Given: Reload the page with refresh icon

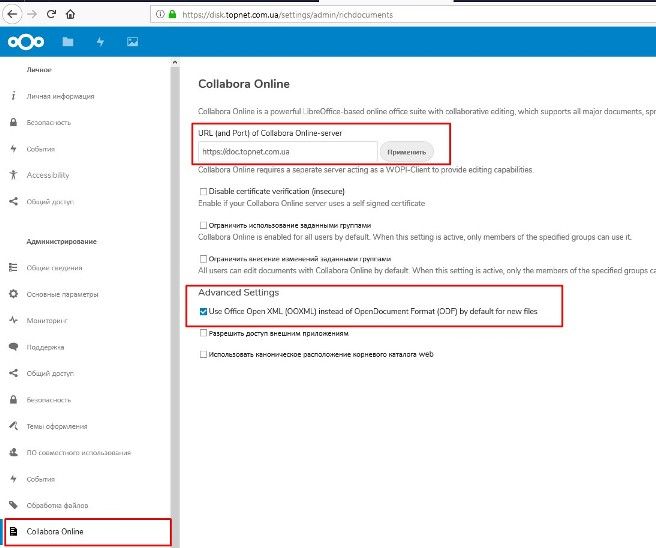Looking at the screenshot, I should [51, 14].
